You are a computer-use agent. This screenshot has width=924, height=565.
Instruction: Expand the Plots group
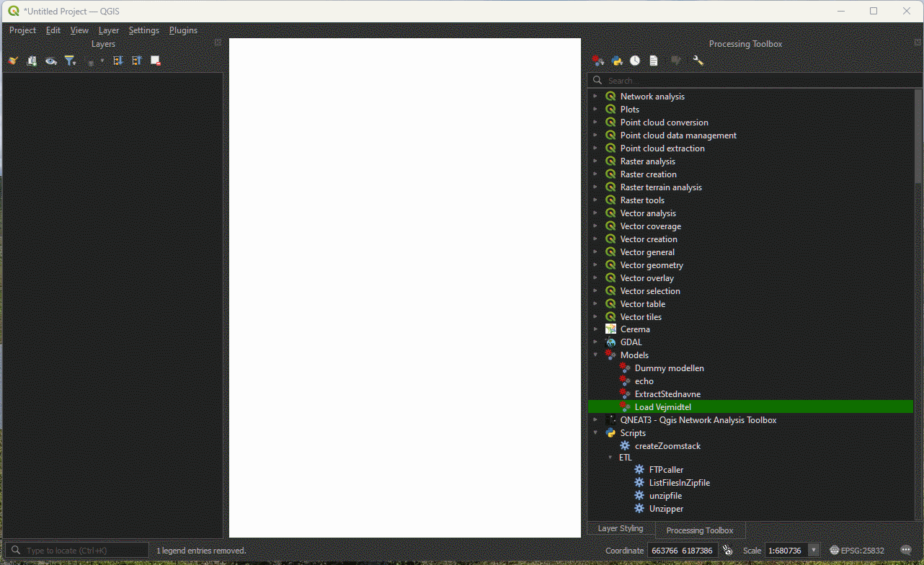pos(595,110)
